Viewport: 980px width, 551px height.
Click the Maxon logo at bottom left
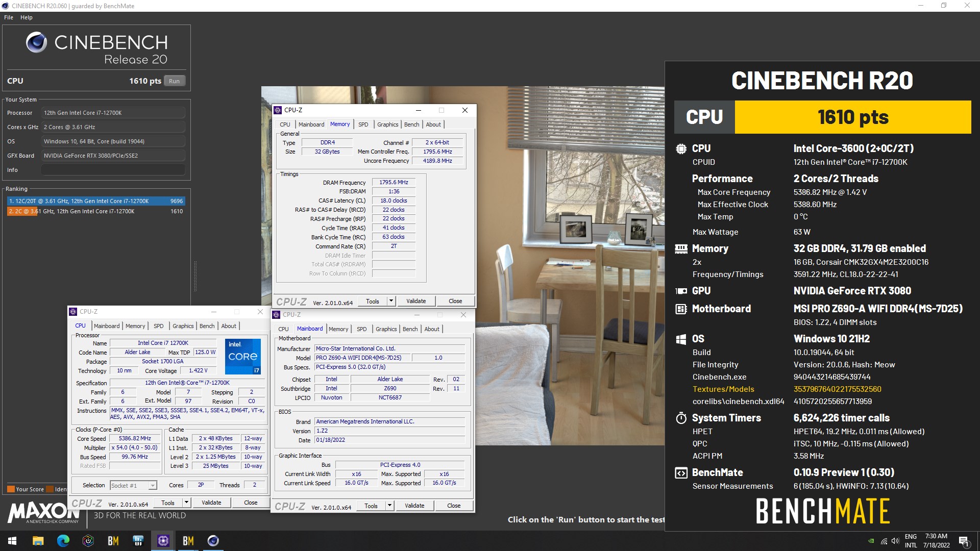coord(44,513)
